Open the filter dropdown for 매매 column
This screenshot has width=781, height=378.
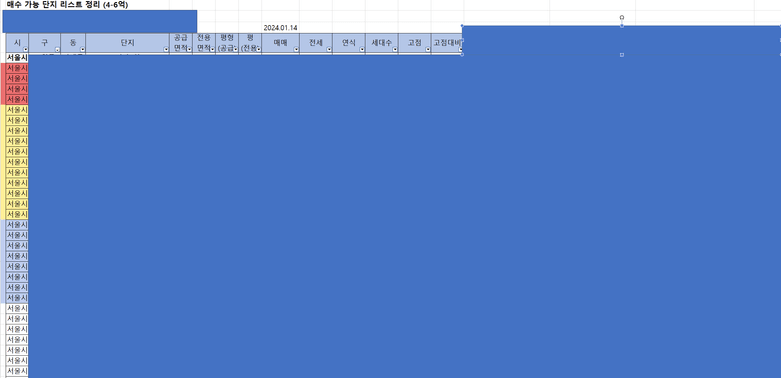click(x=296, y=50)
